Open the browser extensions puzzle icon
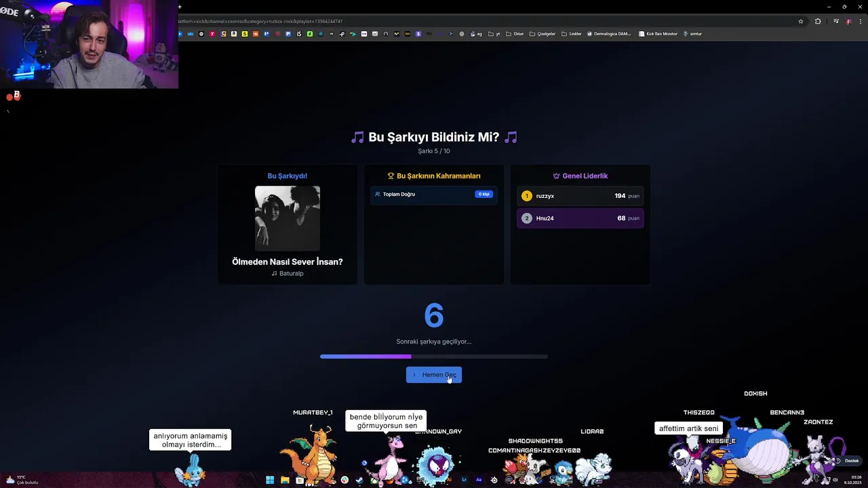This screenshot has width=868, height=488. (x=818, y=21)
